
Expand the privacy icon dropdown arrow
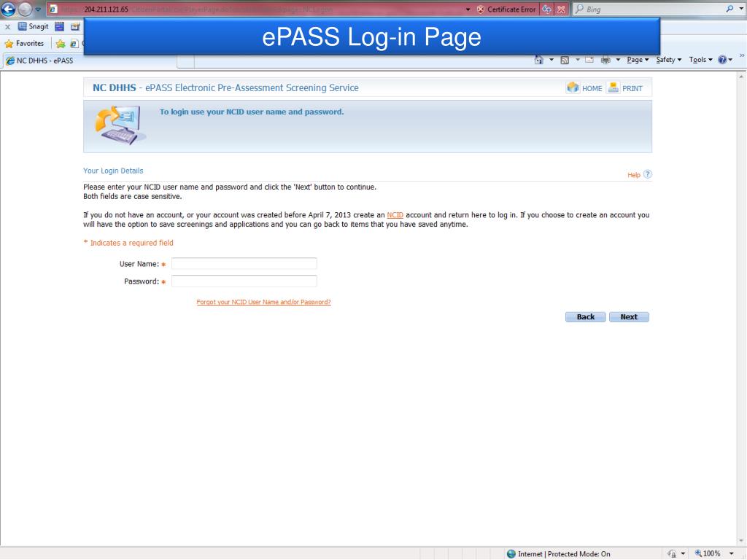683,554
